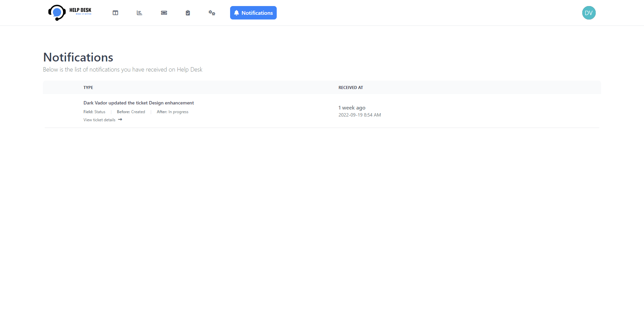
Task: Select the 'Dark Vador updated the ticket' notification title
Action: (139, 103)
